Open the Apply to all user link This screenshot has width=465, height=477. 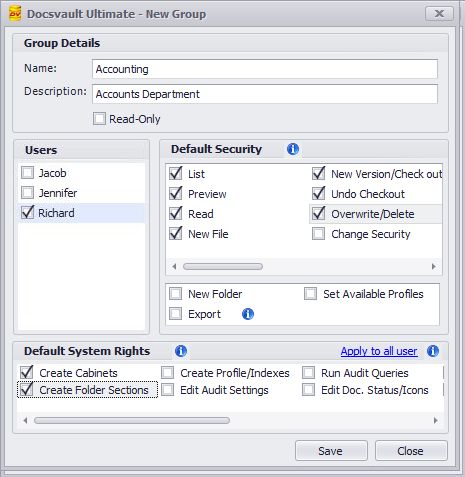(x=379, y=351)
